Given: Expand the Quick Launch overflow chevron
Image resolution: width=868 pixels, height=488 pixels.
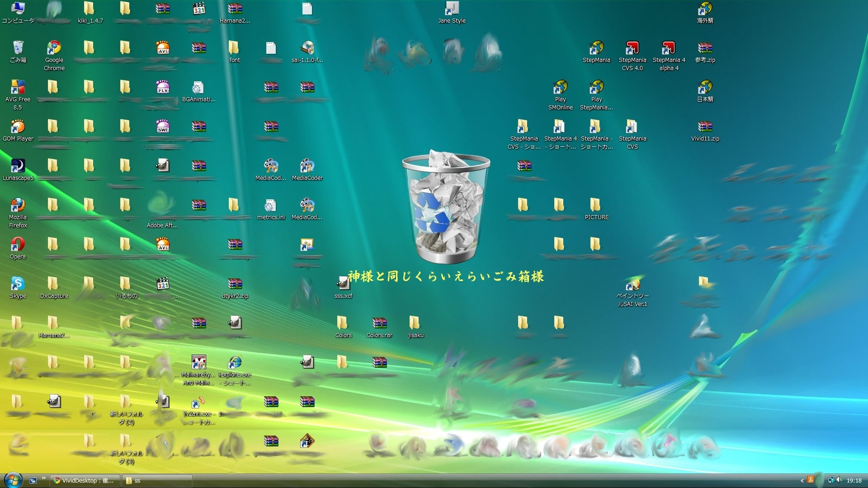Looking at the screenshot, I should pos(43,478).
